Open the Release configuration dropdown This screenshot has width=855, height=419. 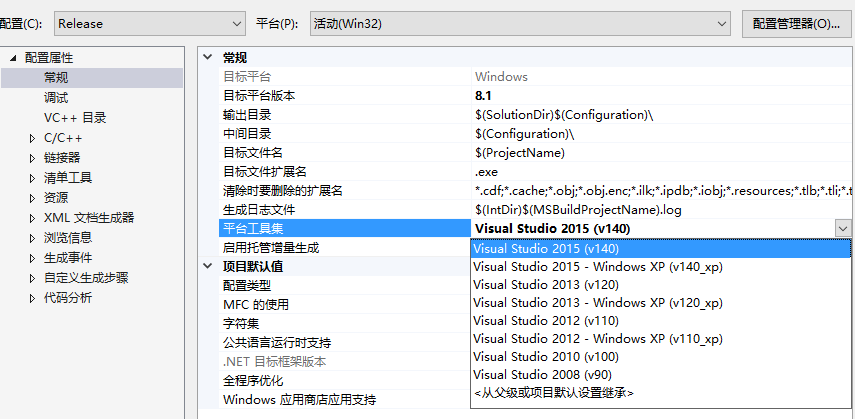point(149,24)
